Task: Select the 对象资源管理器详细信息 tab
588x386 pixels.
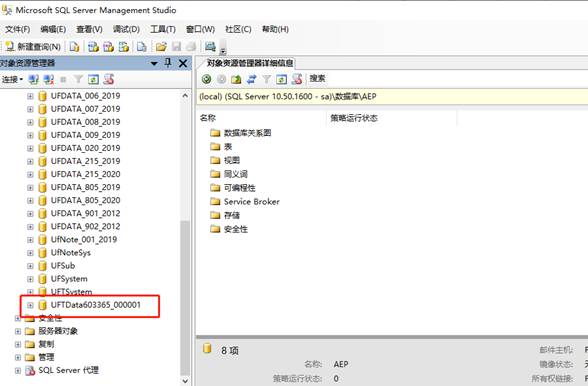Action: [x=249, y=63]
